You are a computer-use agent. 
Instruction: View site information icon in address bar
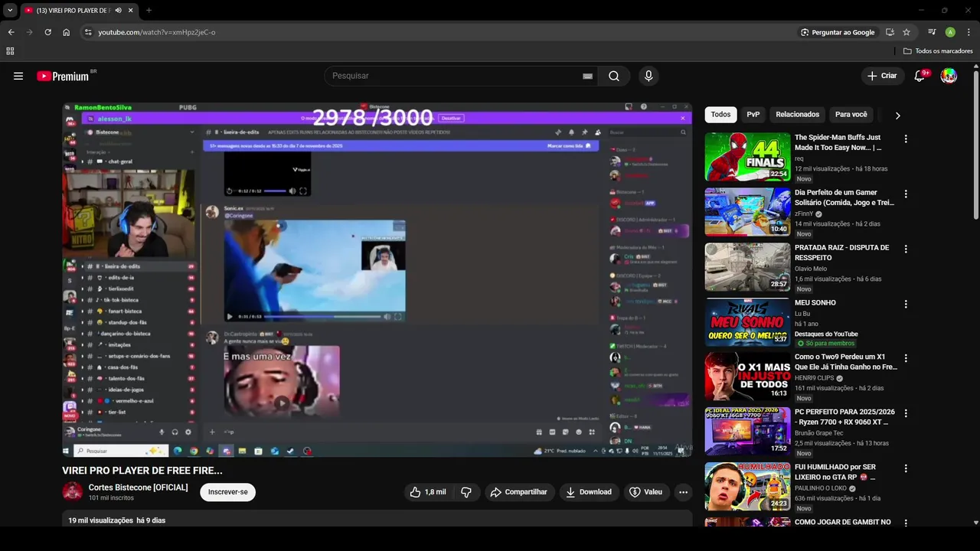[x=88, y=32]
